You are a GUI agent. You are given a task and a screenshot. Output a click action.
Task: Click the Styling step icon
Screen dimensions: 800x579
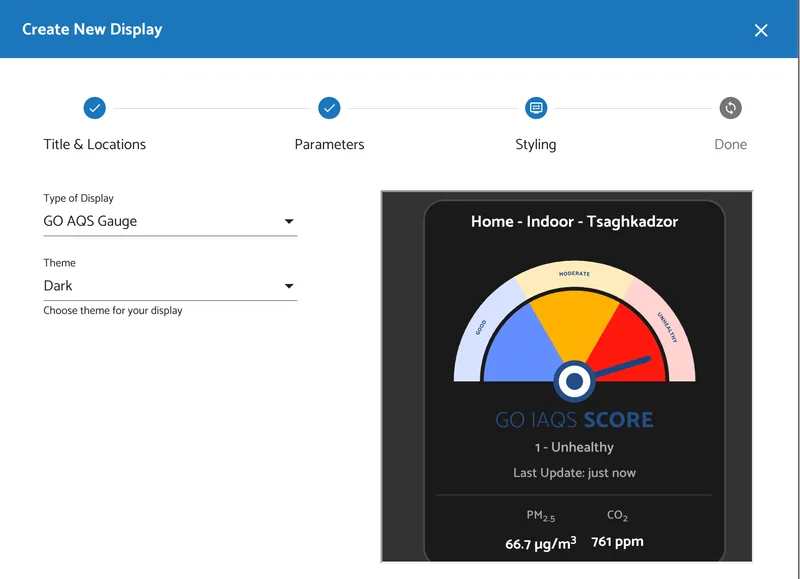coord(536,108)
